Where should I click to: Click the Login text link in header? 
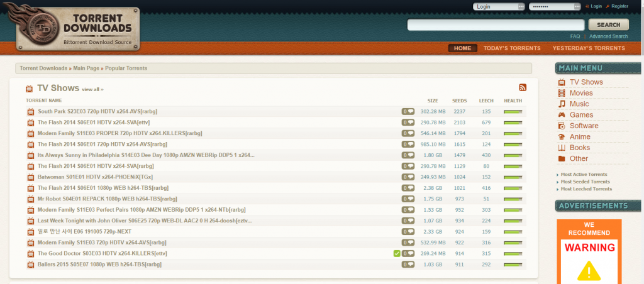coord(596,6)
